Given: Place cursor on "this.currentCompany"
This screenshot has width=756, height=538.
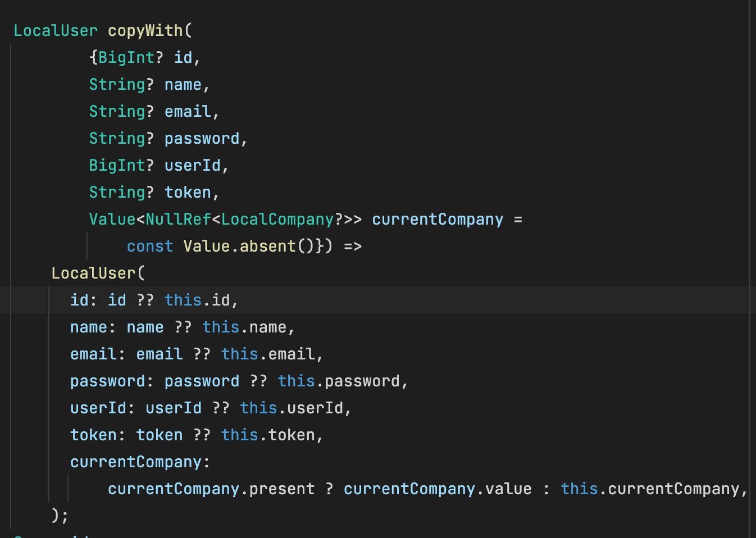Looking at the screenshot, I should point(650,489).
